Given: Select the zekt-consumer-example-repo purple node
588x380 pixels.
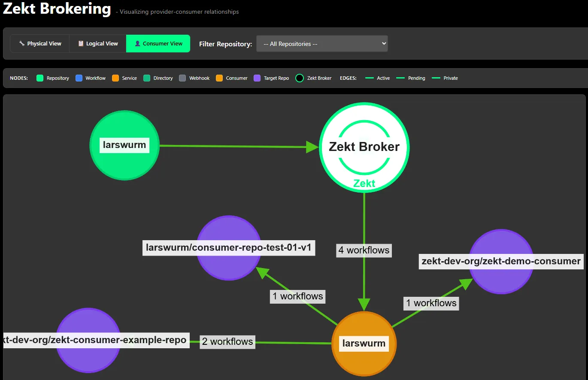Looking at the screenshot, I should pos(88,340).
